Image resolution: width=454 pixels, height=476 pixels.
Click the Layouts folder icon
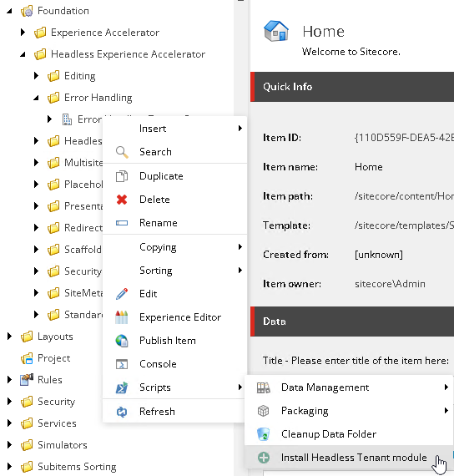[27, 337]
